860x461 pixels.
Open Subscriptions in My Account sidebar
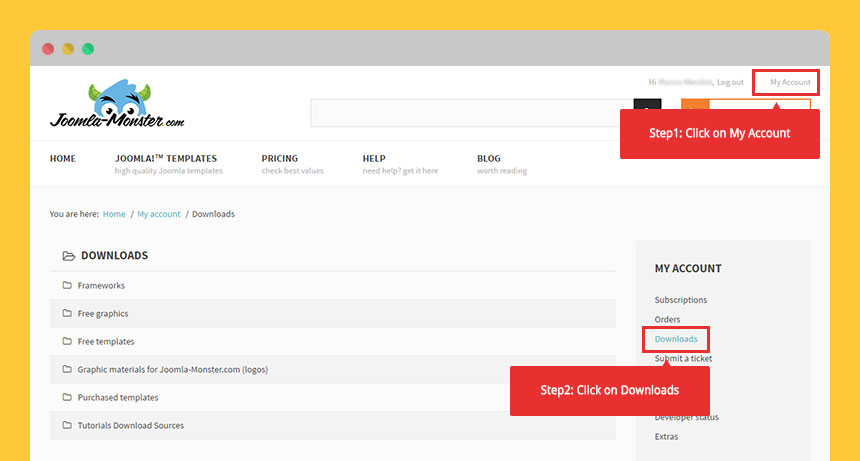coord(681,300)
